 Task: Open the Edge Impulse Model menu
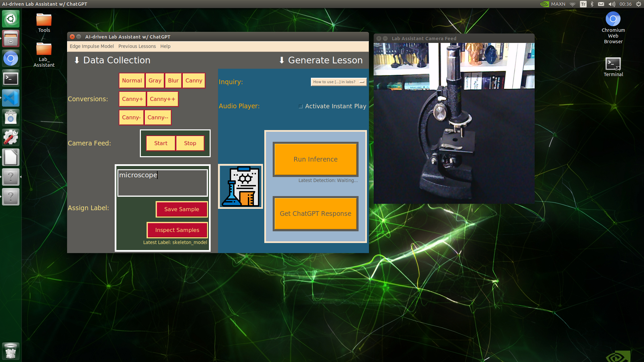(x=92, y=46)
